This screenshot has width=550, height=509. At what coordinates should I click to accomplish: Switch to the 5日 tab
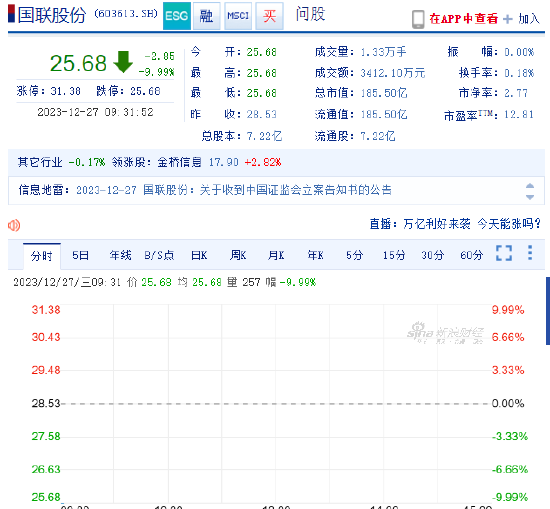80,255
